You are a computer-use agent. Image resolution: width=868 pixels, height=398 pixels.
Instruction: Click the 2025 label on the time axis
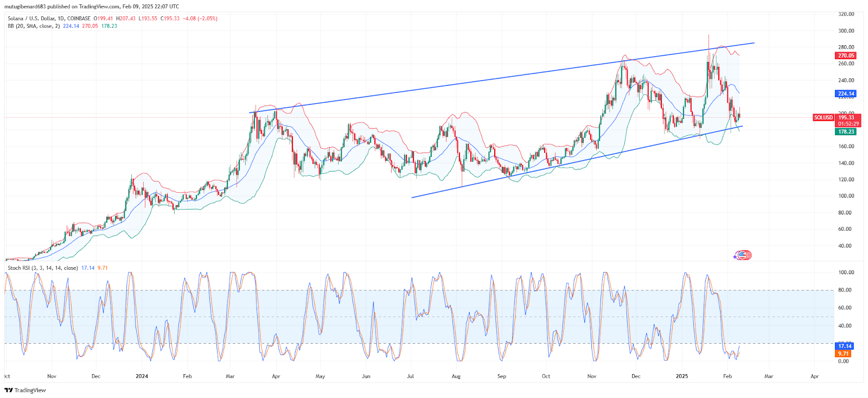pyautogui.click(x=681, y=376)
